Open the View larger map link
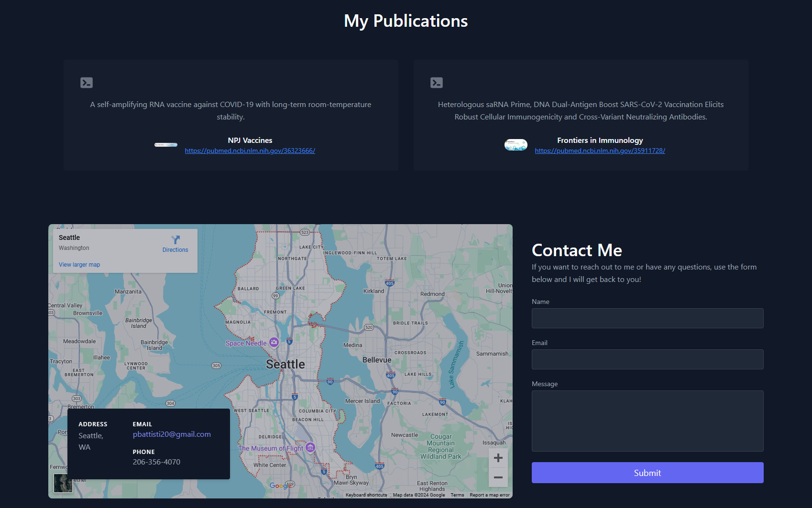 [79, 264]
